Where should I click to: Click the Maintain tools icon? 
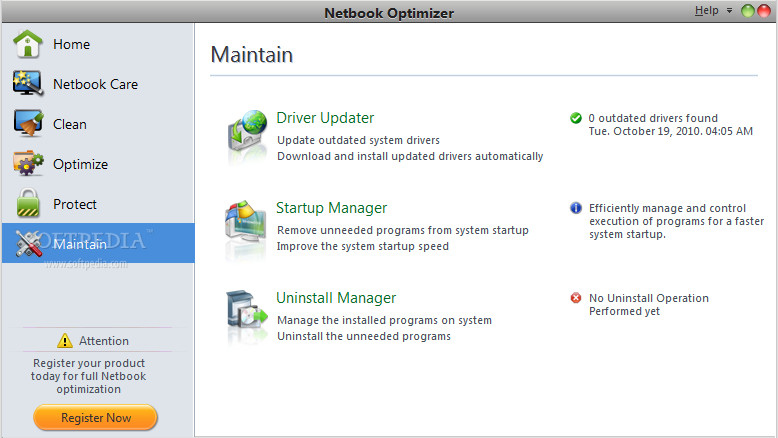(29, 244)
